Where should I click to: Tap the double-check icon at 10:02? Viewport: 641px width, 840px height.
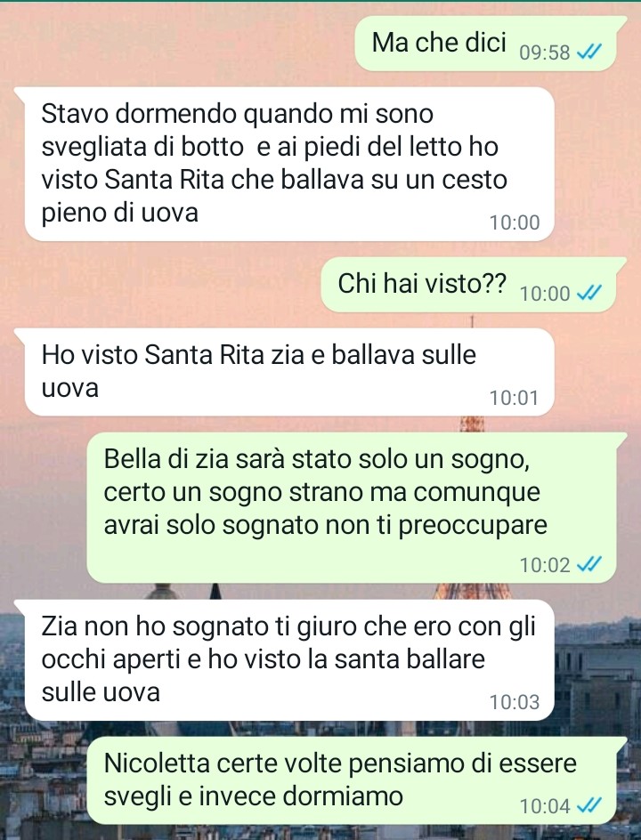pyautogui.click(x=589, y=564)
